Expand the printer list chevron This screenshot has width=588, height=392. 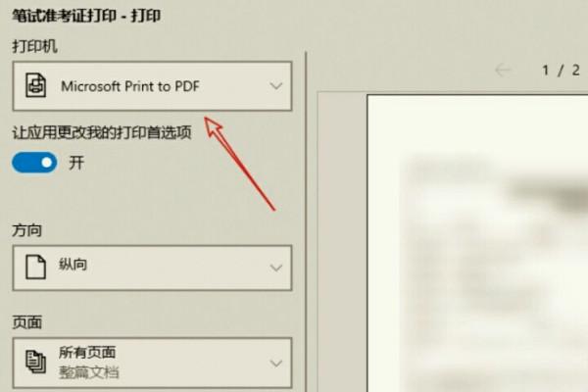pos(276,86)
